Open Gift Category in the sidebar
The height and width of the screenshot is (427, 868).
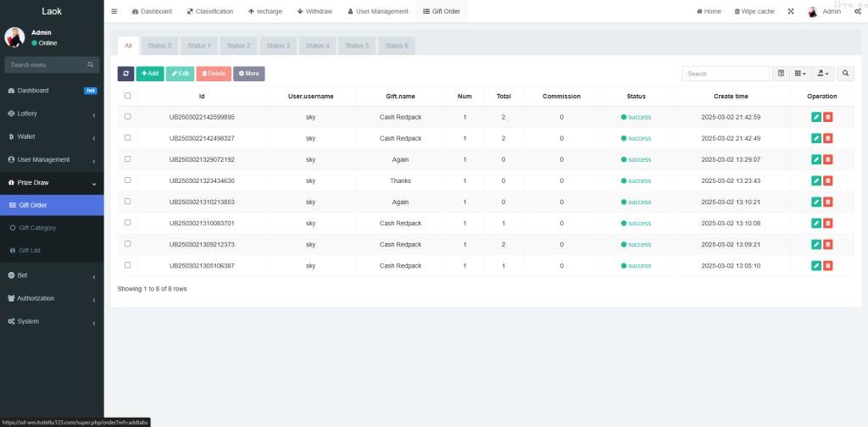click(37, 228)
